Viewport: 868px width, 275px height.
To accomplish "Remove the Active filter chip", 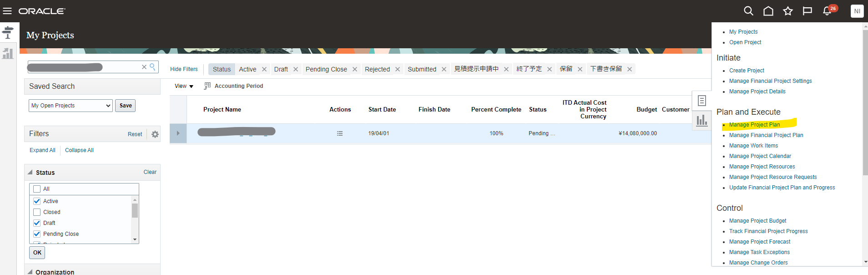I will coord(264,69).
